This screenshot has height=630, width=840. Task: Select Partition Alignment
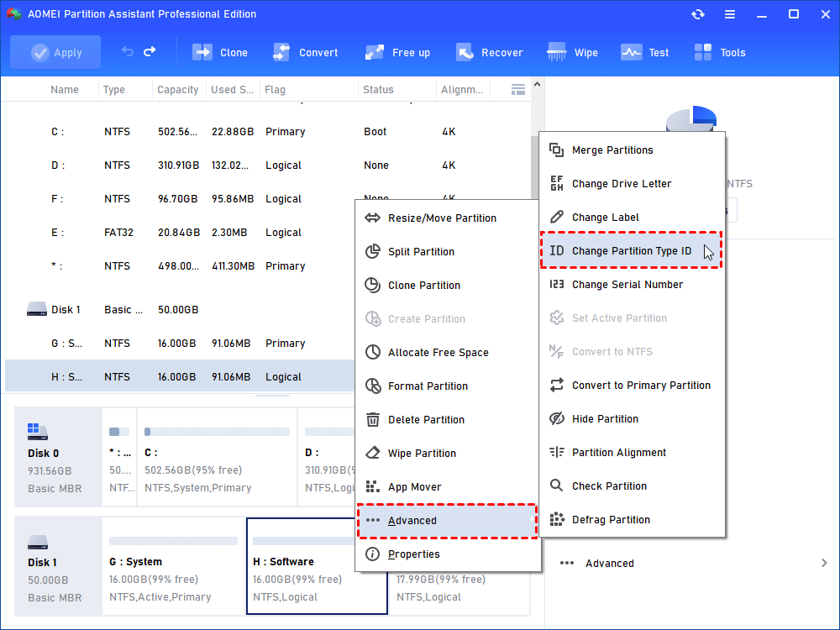[x=632, y=453]
